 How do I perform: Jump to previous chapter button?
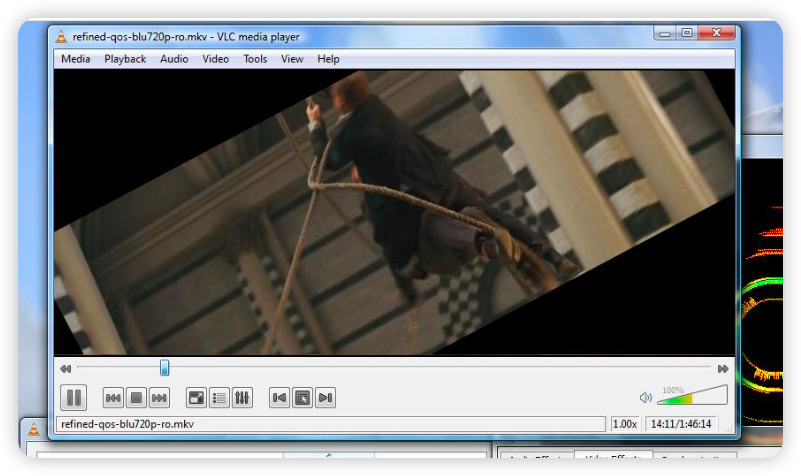tap(279, 398)
